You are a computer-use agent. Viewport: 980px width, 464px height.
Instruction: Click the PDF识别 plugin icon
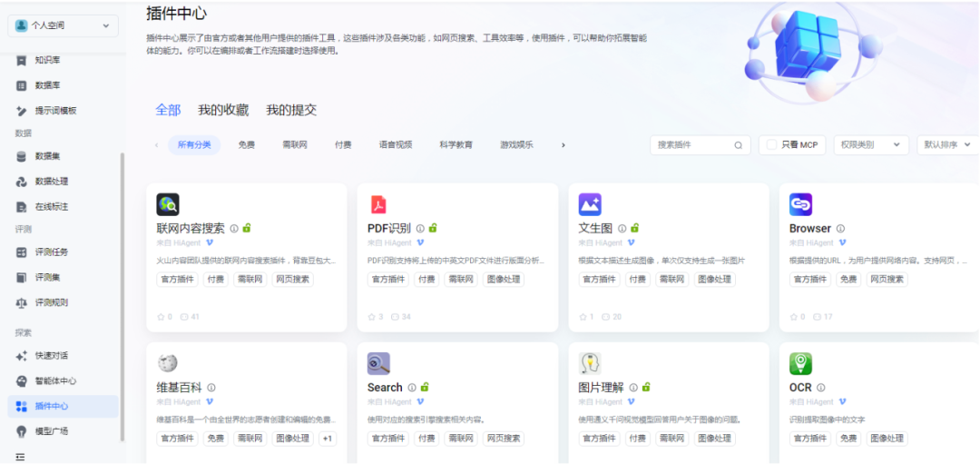point(378,204)
